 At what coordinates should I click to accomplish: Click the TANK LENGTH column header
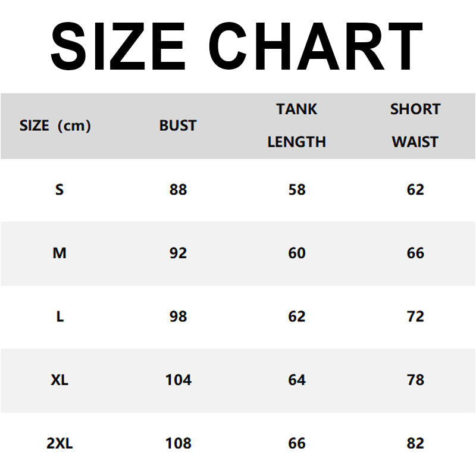[296, 126]
